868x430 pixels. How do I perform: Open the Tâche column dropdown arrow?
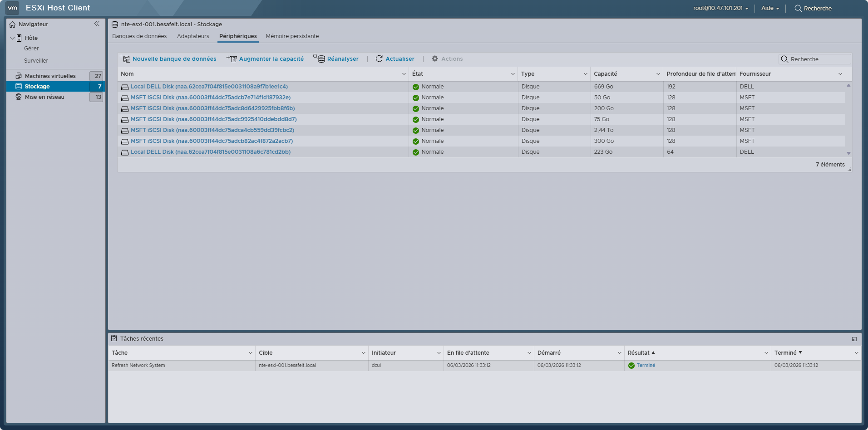tap(251, 353)
